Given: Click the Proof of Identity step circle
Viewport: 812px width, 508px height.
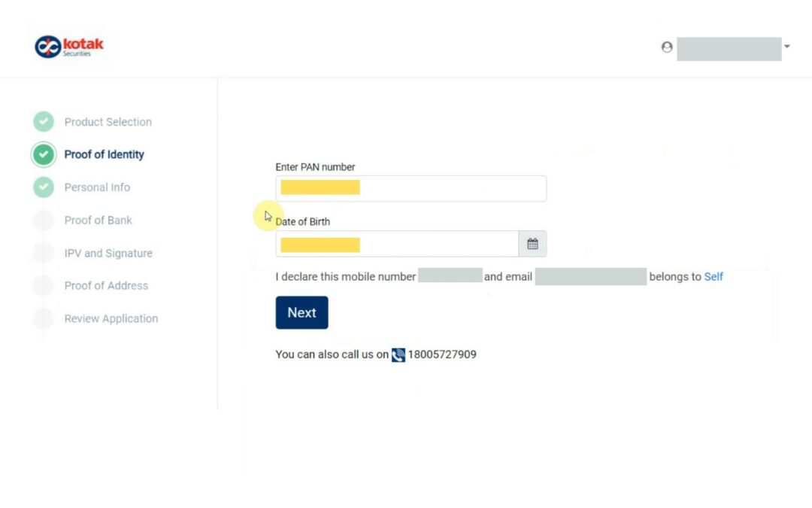Looking at the screenshot, I should click(44, 154).
